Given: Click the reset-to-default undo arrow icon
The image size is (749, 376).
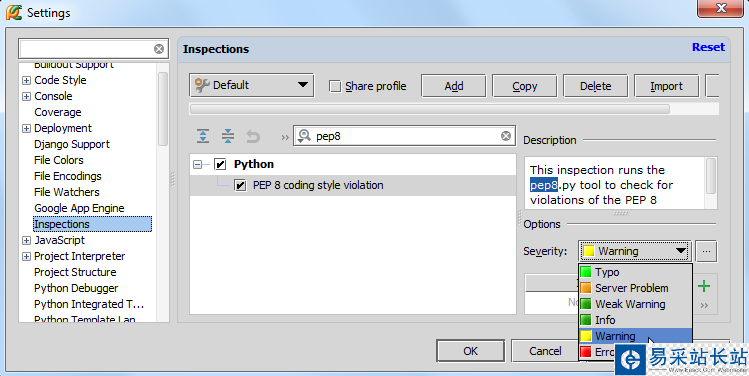Looking at the screenshot, I should [253, 137].
